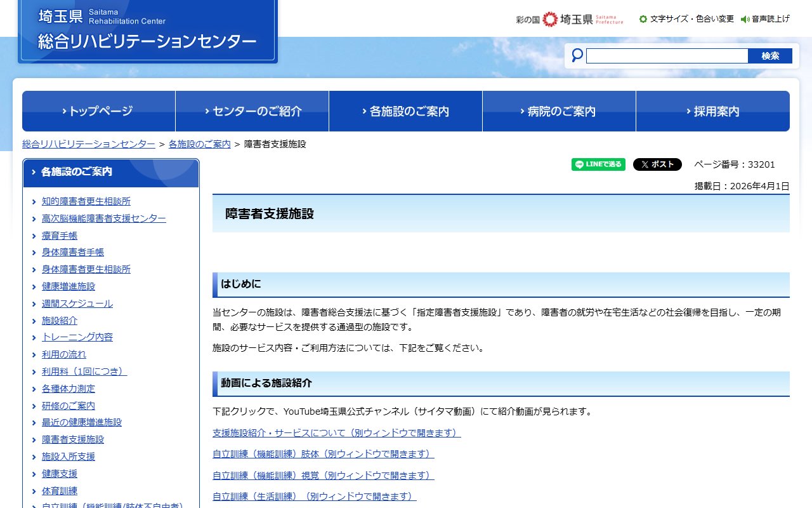
Task: Open sidebar link トレーニング内容
Action: coord(77,337)
